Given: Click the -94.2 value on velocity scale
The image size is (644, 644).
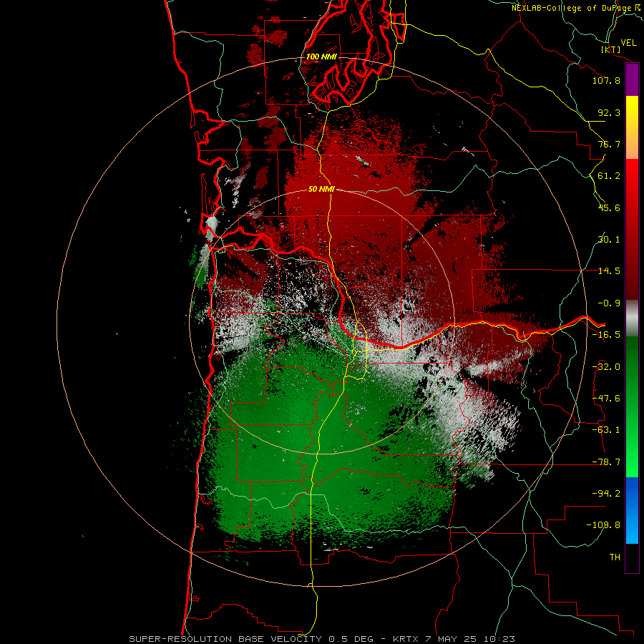Looking at the screenshot, I should click(606, 494).
